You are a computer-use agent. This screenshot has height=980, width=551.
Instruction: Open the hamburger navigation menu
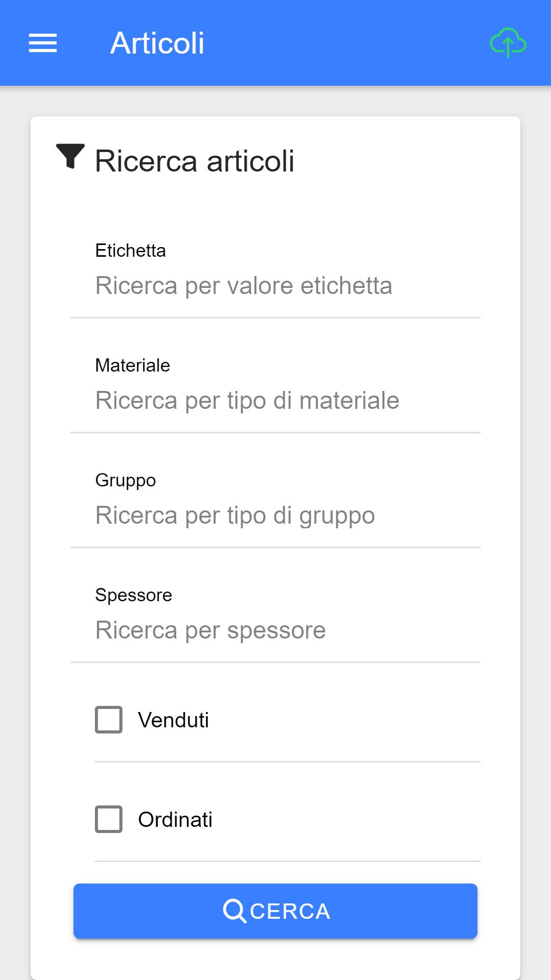tap(43, 43)
